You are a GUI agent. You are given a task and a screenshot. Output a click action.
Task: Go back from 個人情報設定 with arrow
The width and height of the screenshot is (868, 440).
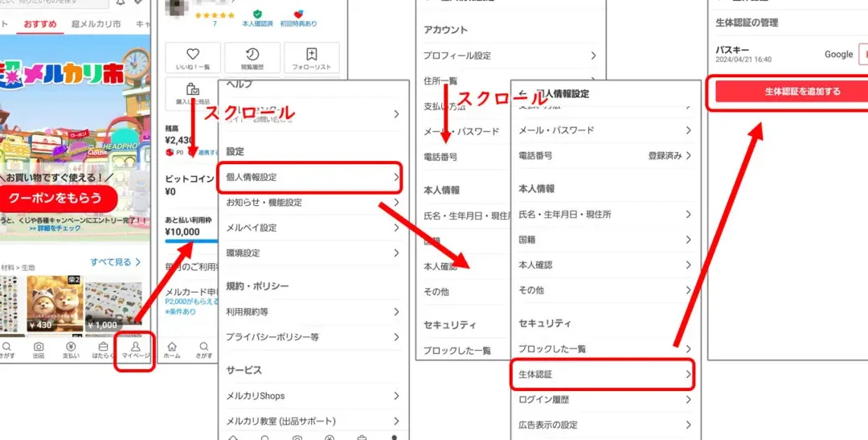tap(523, 93)
